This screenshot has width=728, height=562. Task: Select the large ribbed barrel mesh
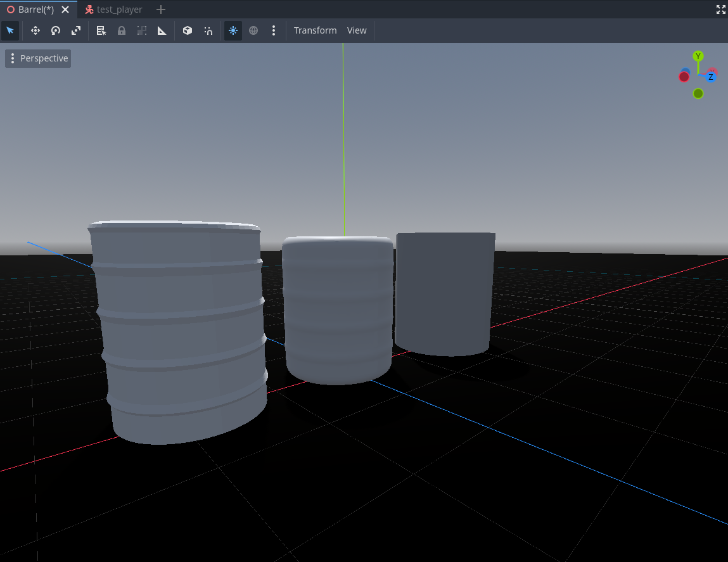[x=179, y=332]
